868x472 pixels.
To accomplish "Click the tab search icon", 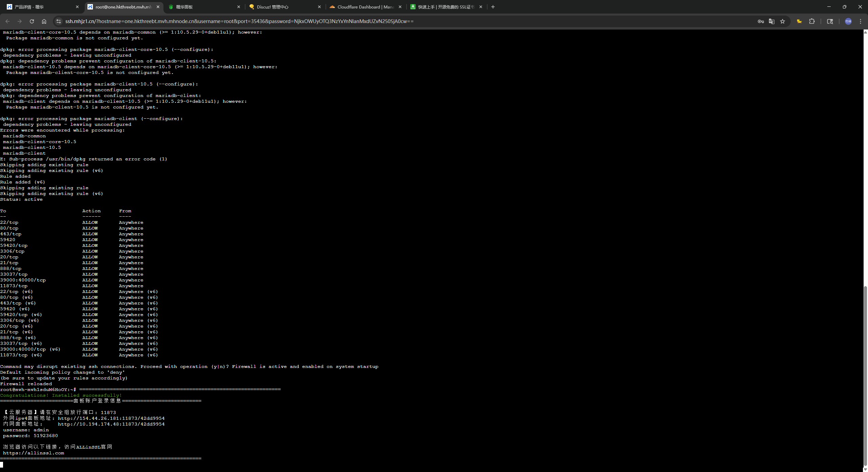I will point(830,21).
